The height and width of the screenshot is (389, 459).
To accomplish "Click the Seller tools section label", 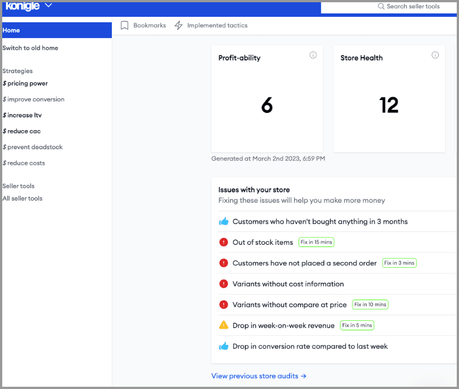I will pyautogui.click(x=18, y=186).
